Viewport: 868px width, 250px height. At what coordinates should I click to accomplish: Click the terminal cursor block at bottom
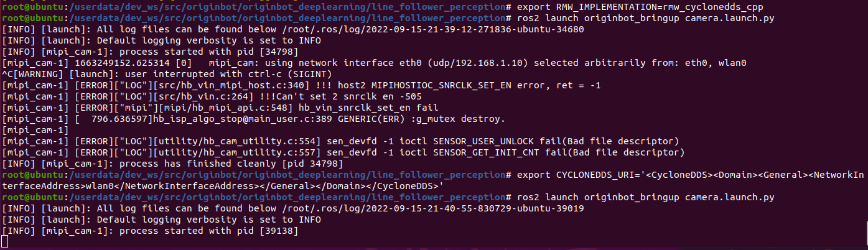click(x=5, y=242)
